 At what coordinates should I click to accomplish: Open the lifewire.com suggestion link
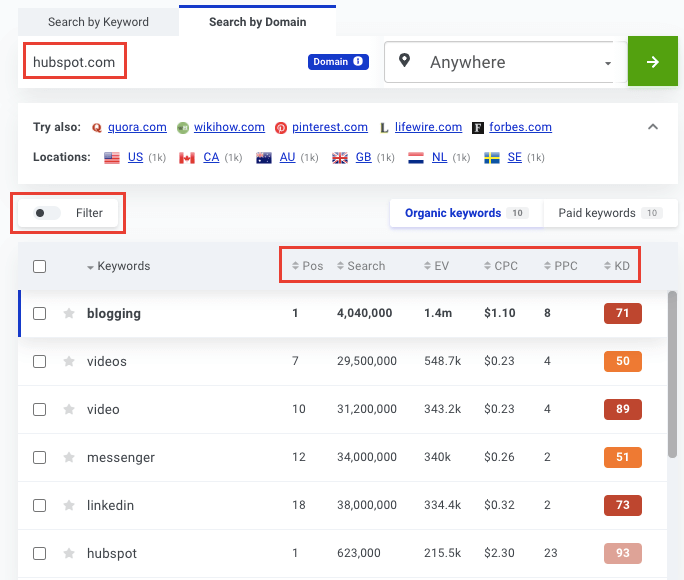(x=428, y=127)
